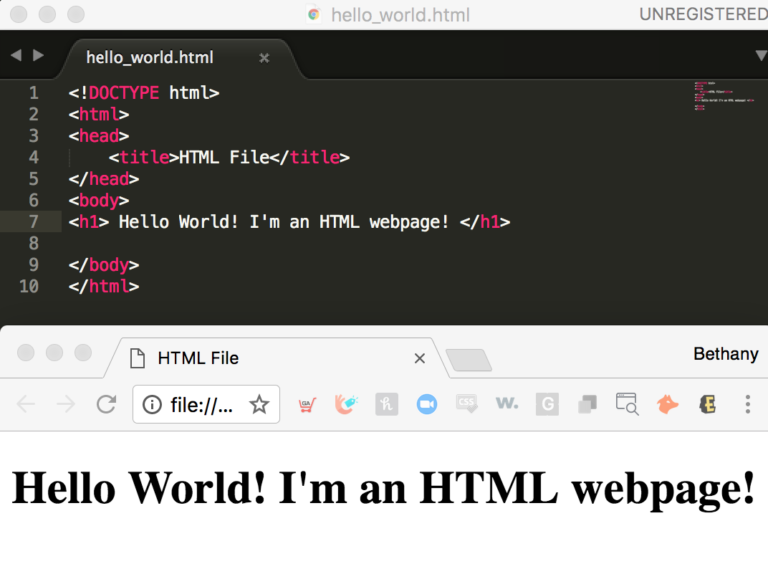Close the hello_world.html tab
The width and height of the screenshot is (768, 569).
pyautogui.click(x=264, y=57)
